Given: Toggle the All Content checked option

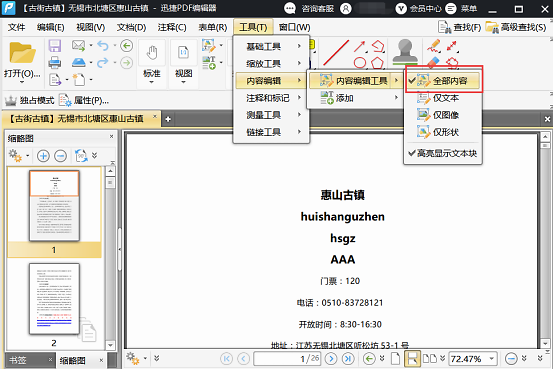Looking at the screenshot, I should pos(443,81).
